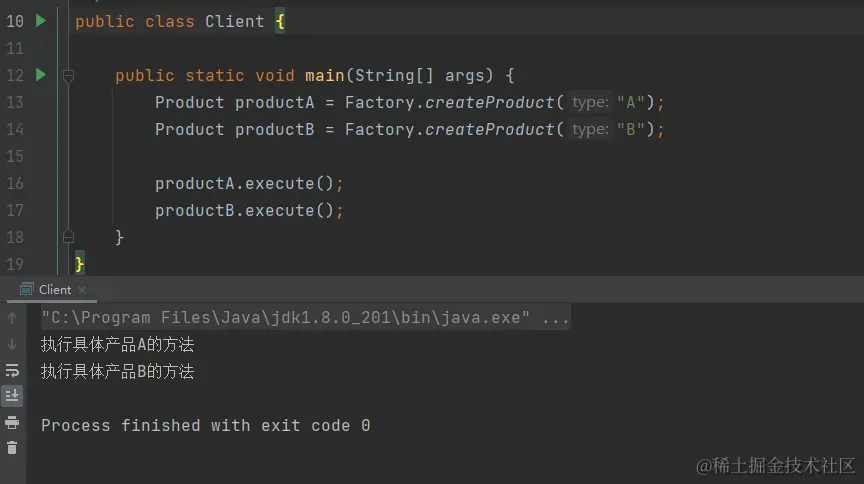Viewport: 864px width, 484px height.
Task: Collapse the method at the line 18 fold end marker
Action: coord(68,236)
